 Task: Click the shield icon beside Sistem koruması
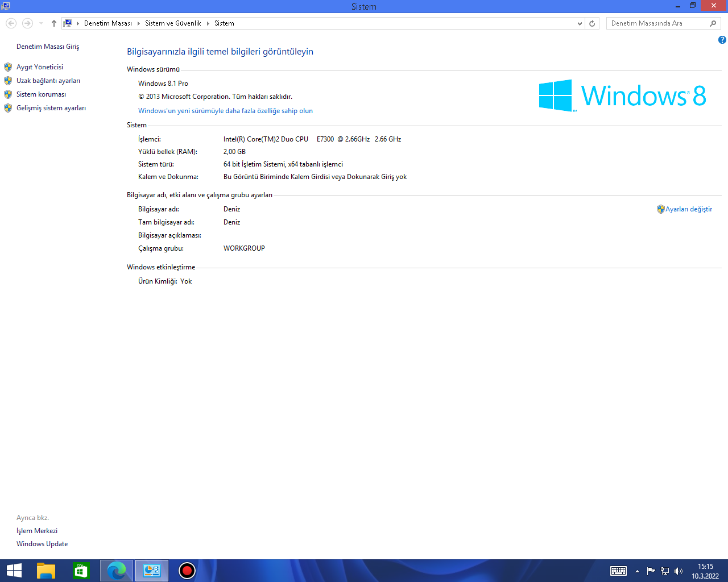(8, 94)
